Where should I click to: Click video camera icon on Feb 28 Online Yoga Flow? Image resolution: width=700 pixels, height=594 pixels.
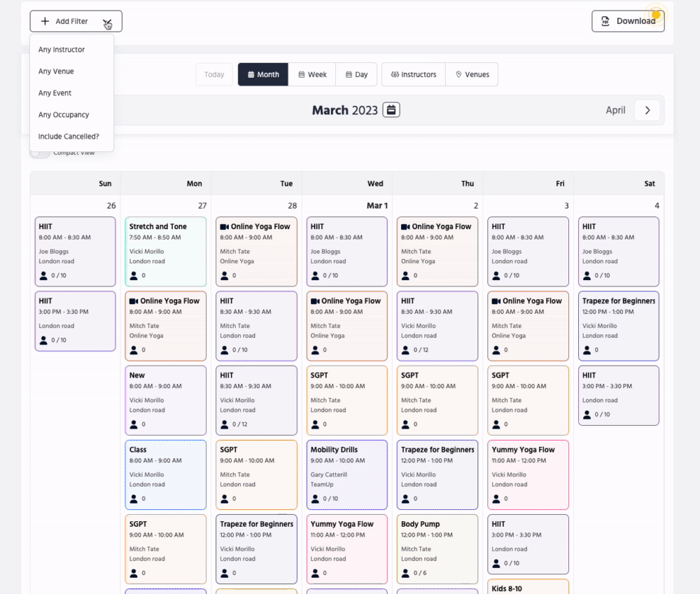tap(225, 227)
